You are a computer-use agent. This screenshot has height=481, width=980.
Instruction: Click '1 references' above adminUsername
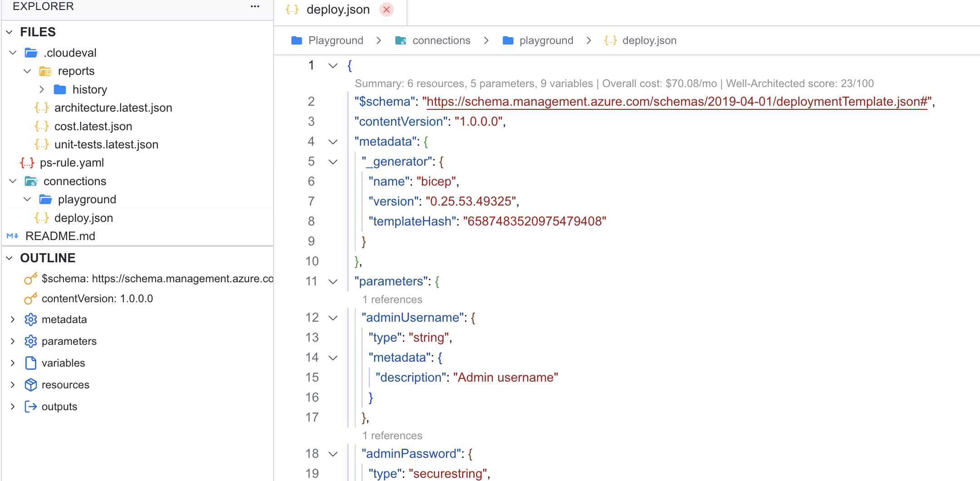tap(392, 299)
